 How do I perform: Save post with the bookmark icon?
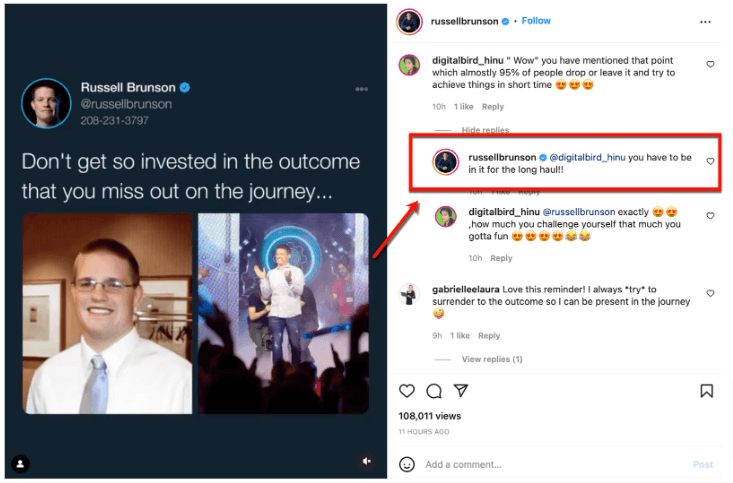click(706, 391)
